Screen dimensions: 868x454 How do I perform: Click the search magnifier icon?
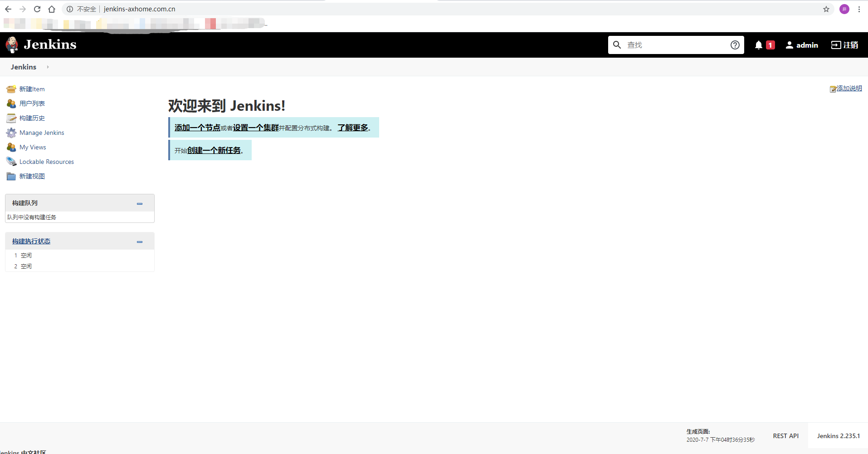[617, 44]
